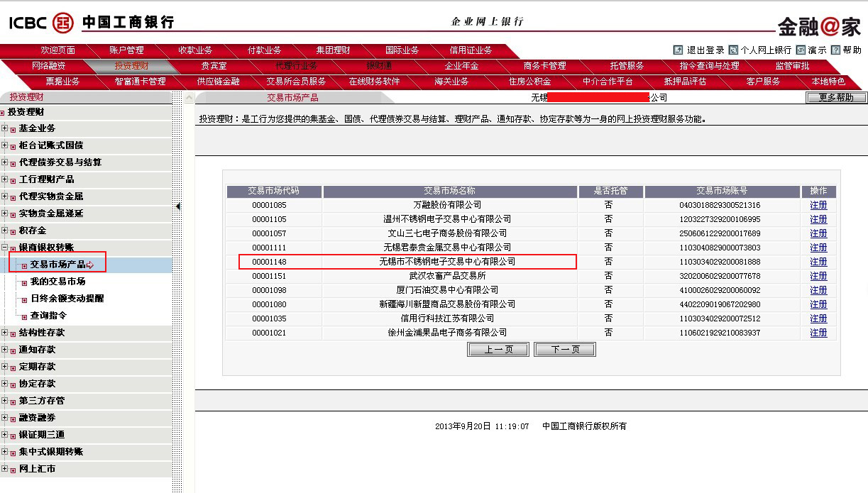Switch to the 客户服务 tab

tap(763, 82)
